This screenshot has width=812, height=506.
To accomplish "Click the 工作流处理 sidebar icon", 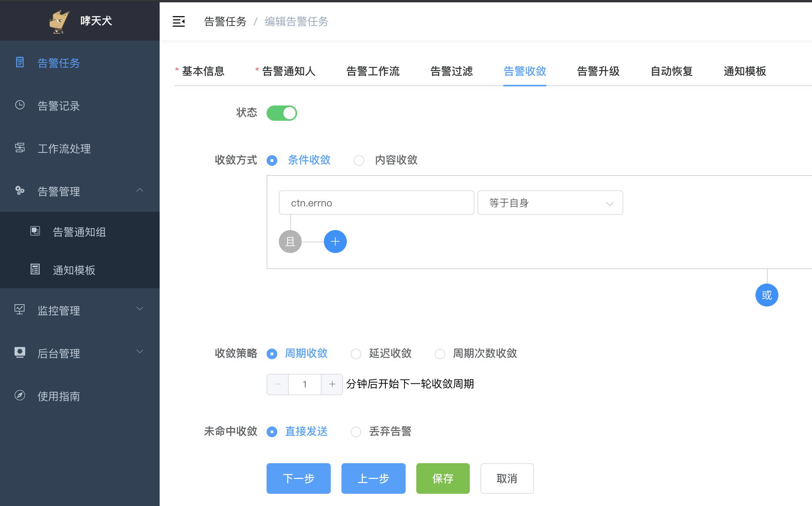I will click(x=20, y=148).
